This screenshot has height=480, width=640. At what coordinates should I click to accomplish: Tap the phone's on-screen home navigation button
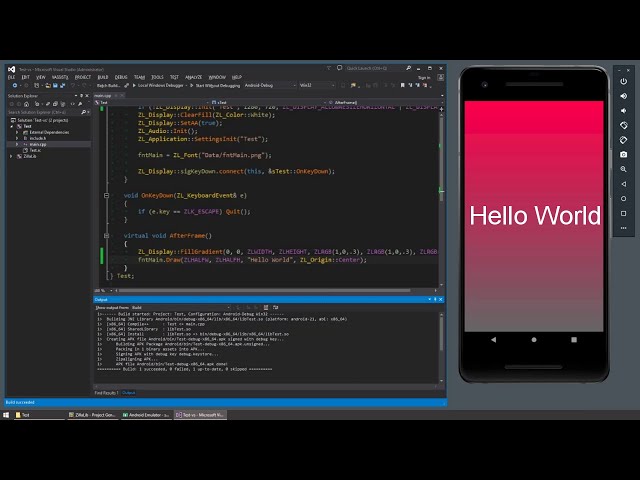click(534, 340)
